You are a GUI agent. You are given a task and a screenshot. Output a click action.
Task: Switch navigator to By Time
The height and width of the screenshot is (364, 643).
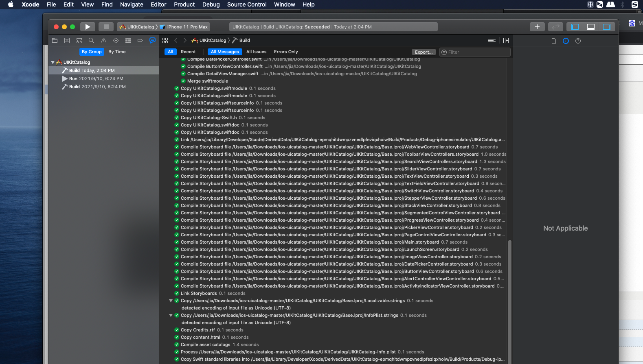(117, 52)
